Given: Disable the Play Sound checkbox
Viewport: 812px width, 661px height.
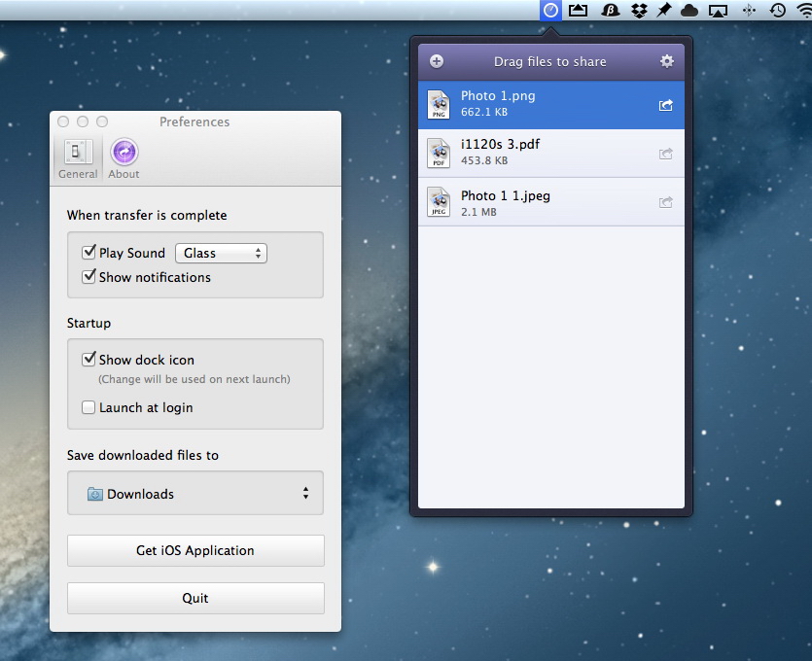Looking at the screenshot, I should 89,253.
